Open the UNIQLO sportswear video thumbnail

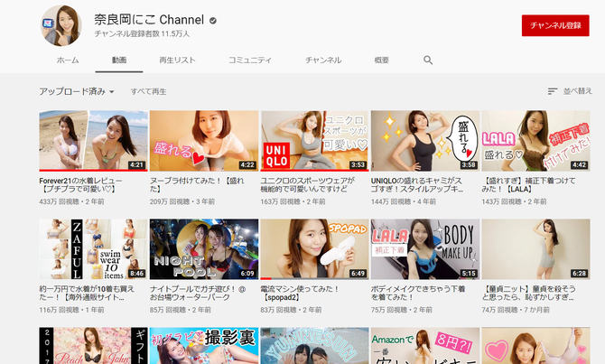tap(314, 141)
